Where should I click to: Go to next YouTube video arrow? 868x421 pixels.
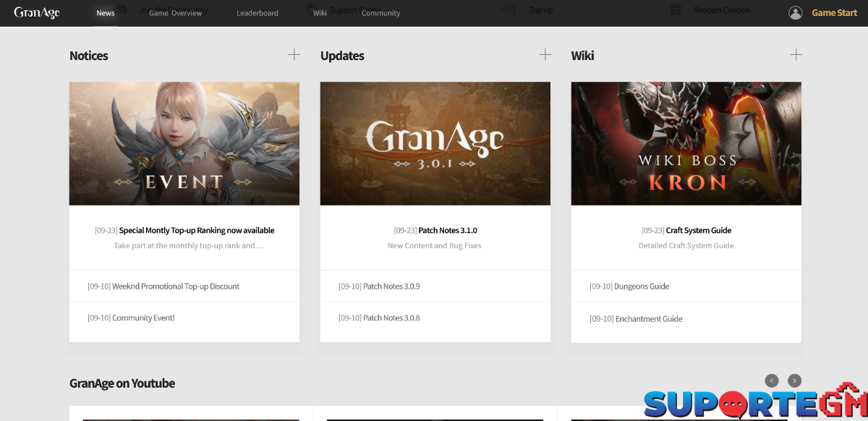(x=794, y=380)
